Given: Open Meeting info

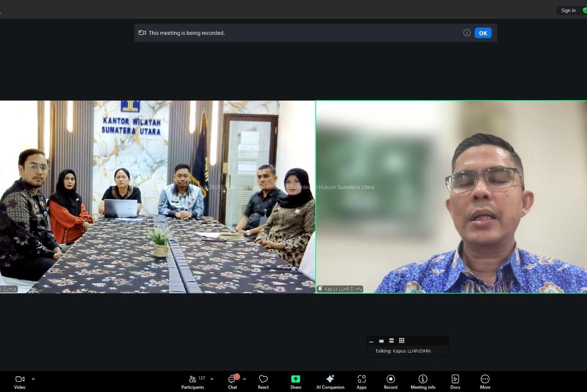Looking at the screenshot, I should coord(423,382).
